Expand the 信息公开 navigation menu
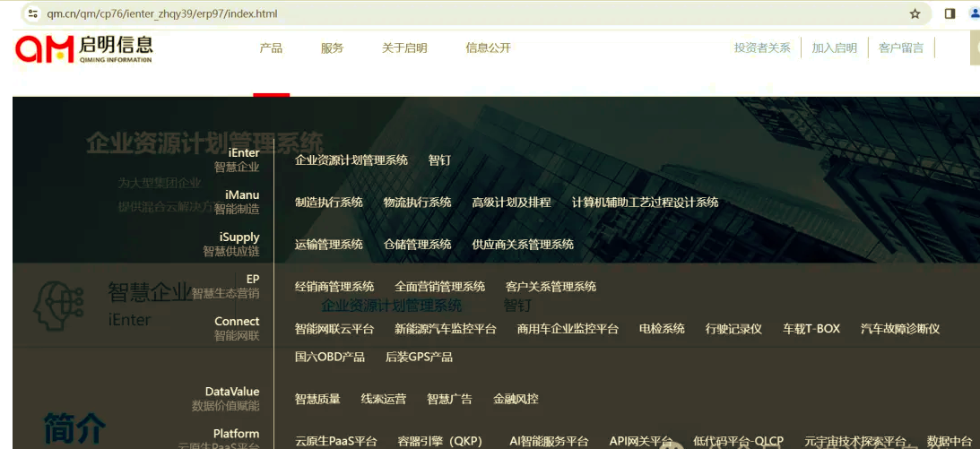Image resolution: width=980 pixels, height=449 pixels. [x=488, y=48]
